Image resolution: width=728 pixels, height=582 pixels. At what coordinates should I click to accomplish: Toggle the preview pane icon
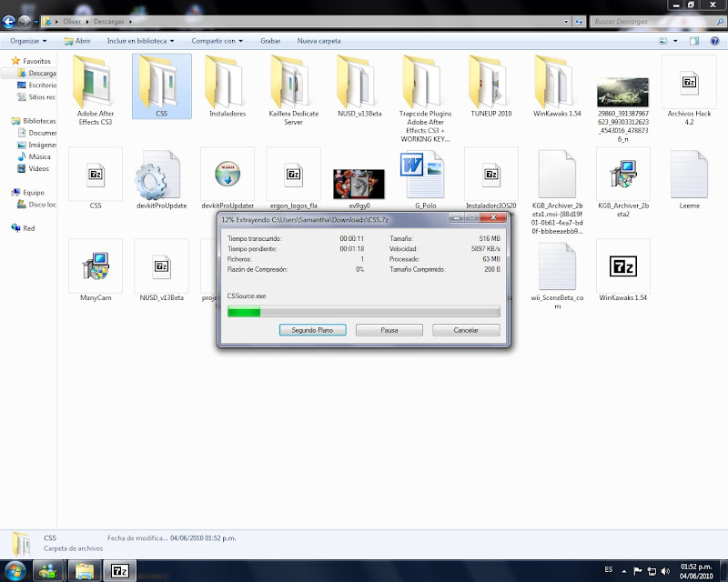694,41
